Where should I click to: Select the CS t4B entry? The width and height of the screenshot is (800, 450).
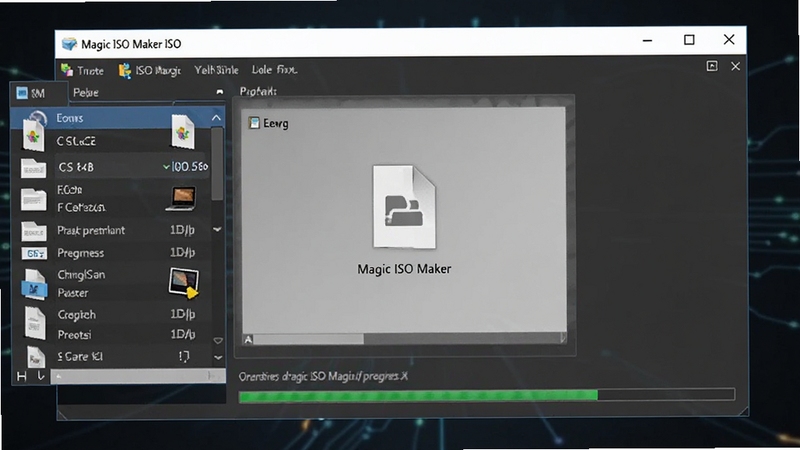[76, 167]
